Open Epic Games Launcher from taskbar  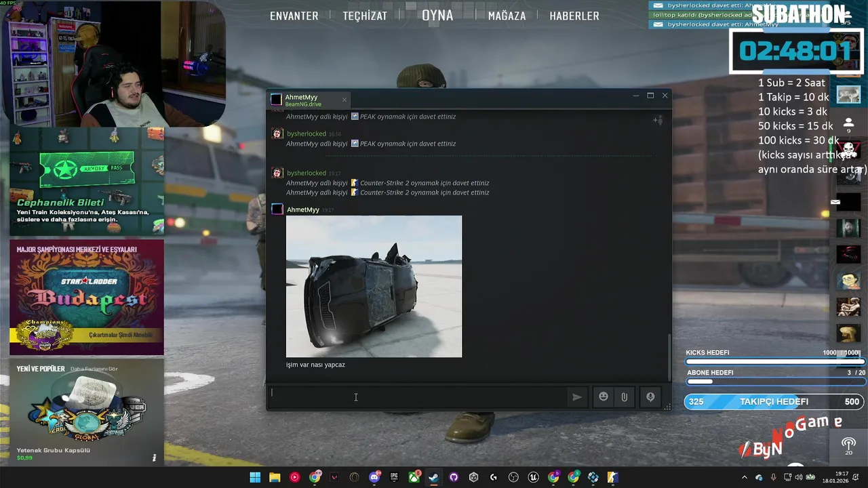(394, 477)
